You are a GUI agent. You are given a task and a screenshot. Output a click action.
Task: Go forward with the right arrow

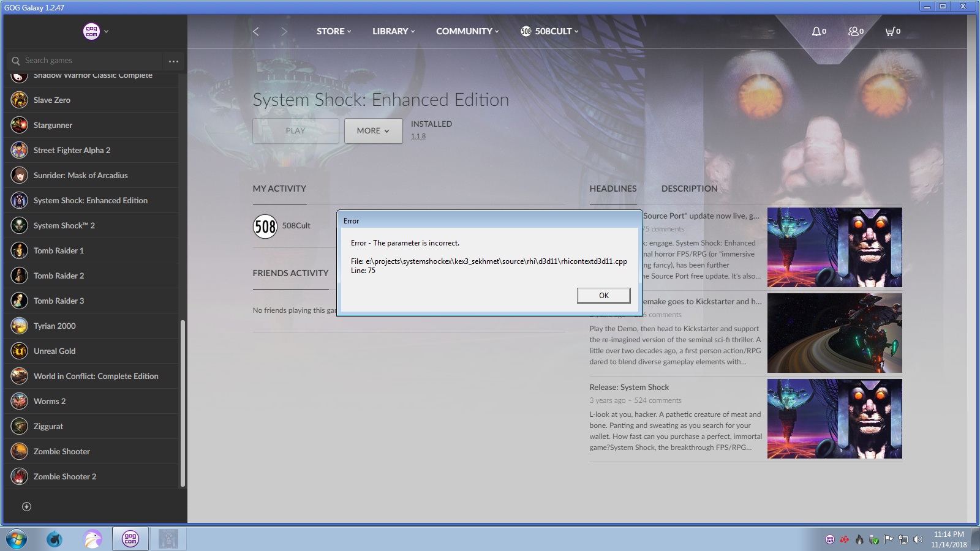coord(284,31)
